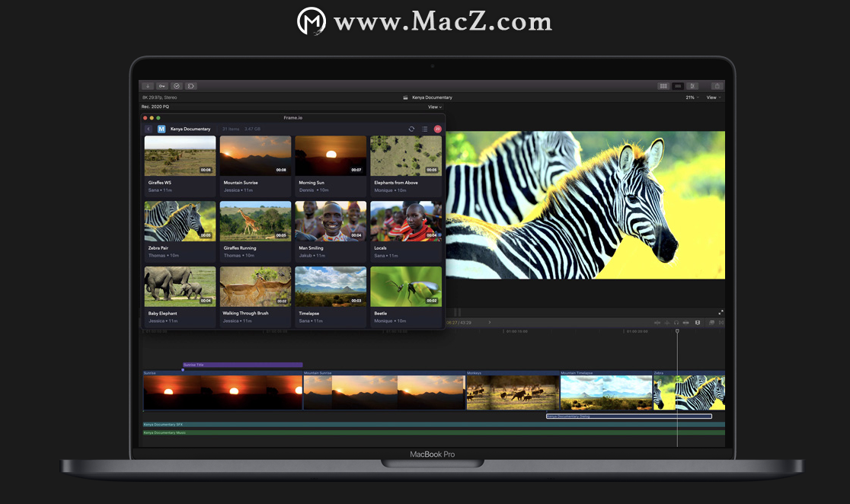Toggle audio skimming waveform icon
Image resolution: width=850 pixels, height=504 pixels.
click(666, 323)
